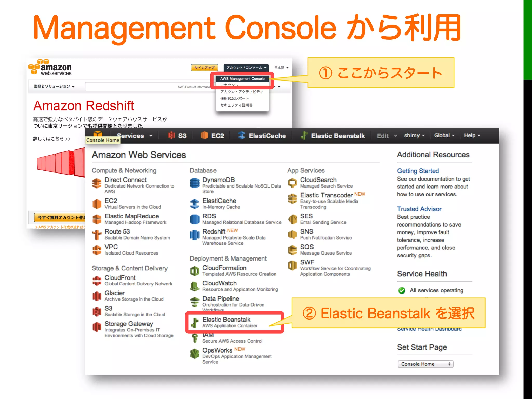Open the RDS service icon
Image resolution: width=532 pixels, height=399 pixels.
[195, 219]
